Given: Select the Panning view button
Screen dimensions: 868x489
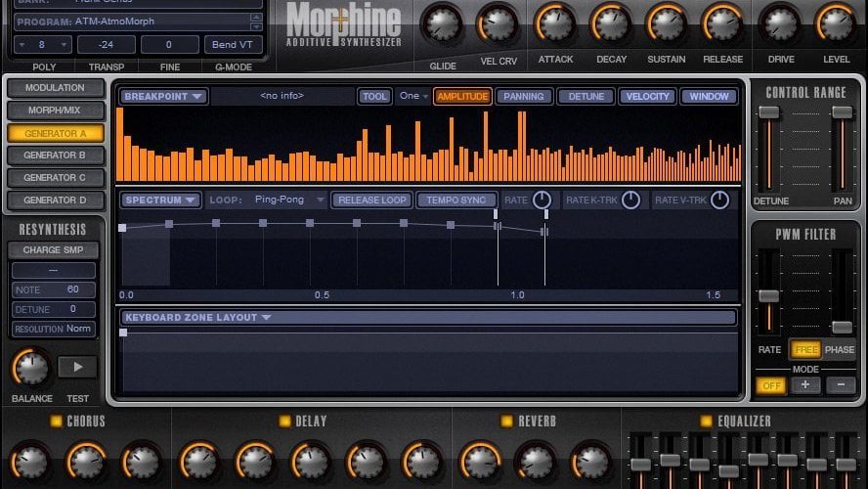Looking at the screenshot, I should tap(524, 97).
